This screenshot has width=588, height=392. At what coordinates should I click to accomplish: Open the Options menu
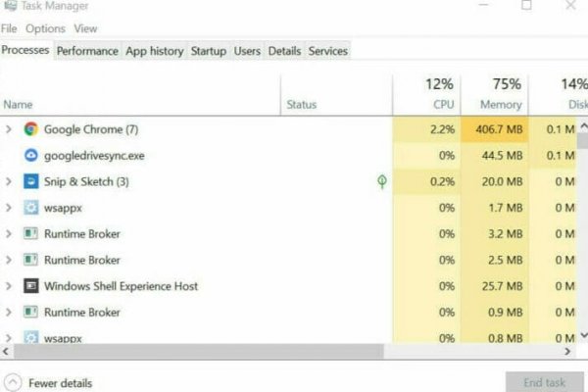pos(45,29)
